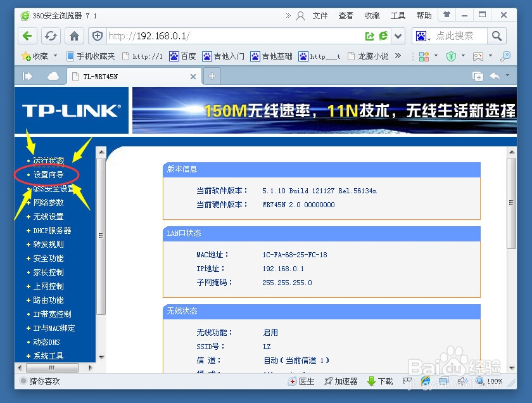This screenshot has height=403, width=532.
Task: Click the cloud sync icon in tab bar
Action: [x=53, y=76]
